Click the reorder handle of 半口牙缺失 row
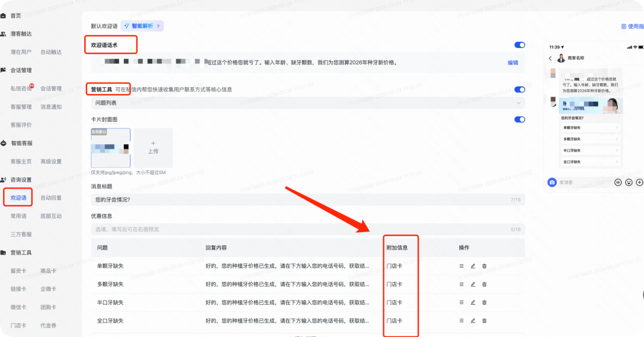644x337 pixels. point(461,303)
